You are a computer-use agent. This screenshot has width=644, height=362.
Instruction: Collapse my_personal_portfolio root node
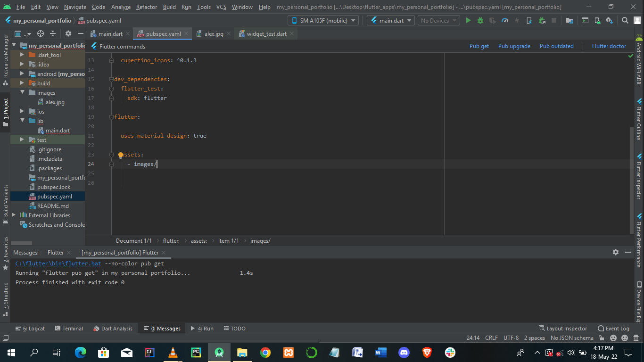(x=14, y=46)
